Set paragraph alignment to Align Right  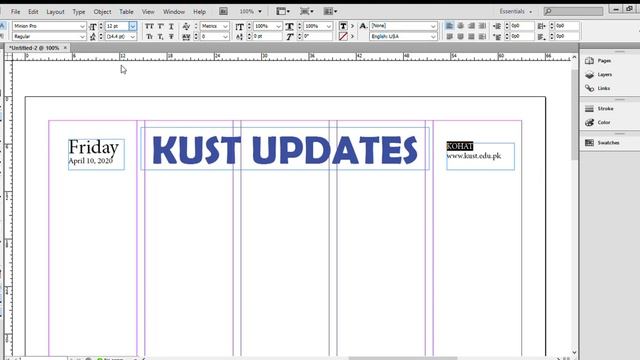[471, 26]
